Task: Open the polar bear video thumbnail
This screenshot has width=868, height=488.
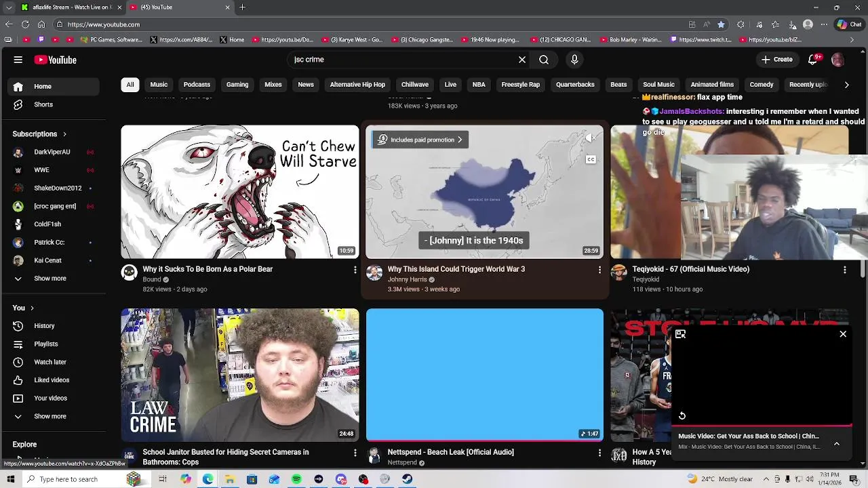Action: point(240,192)
